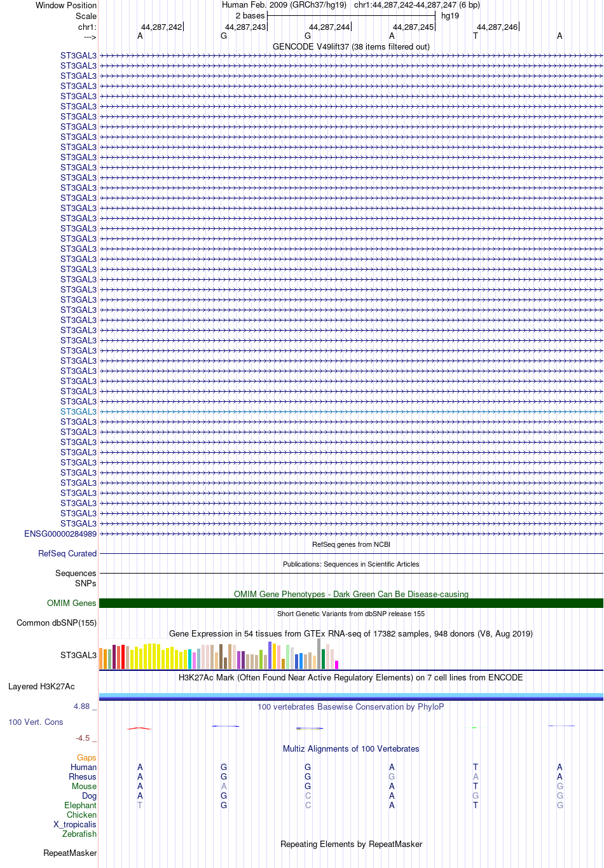
Task: Click the Layered H3K27Ac track label
Action: click(x=41, y=686)
